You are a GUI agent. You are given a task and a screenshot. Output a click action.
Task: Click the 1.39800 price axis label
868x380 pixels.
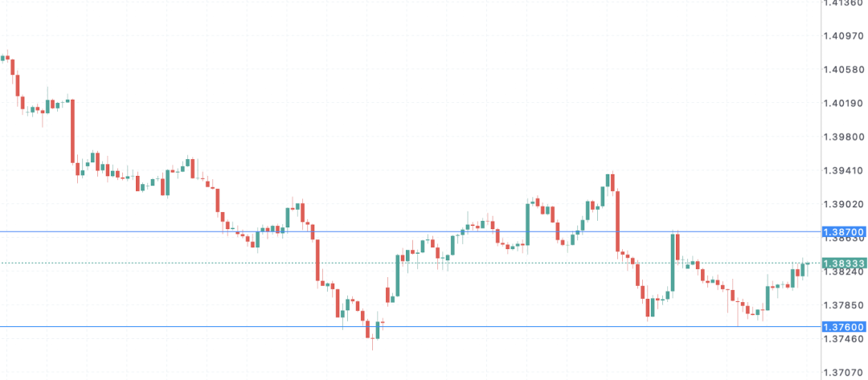pyautogui.click(x=844, y=137)
